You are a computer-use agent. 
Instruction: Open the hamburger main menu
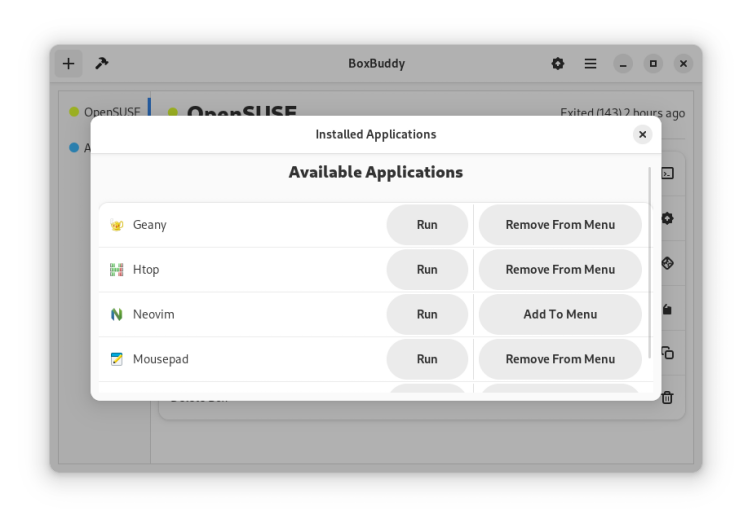(x=590, y=63)
